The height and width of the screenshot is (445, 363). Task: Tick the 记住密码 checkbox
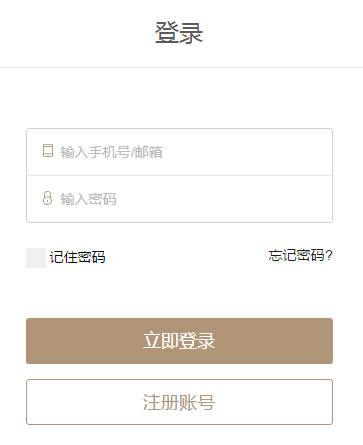coord(36,258)
